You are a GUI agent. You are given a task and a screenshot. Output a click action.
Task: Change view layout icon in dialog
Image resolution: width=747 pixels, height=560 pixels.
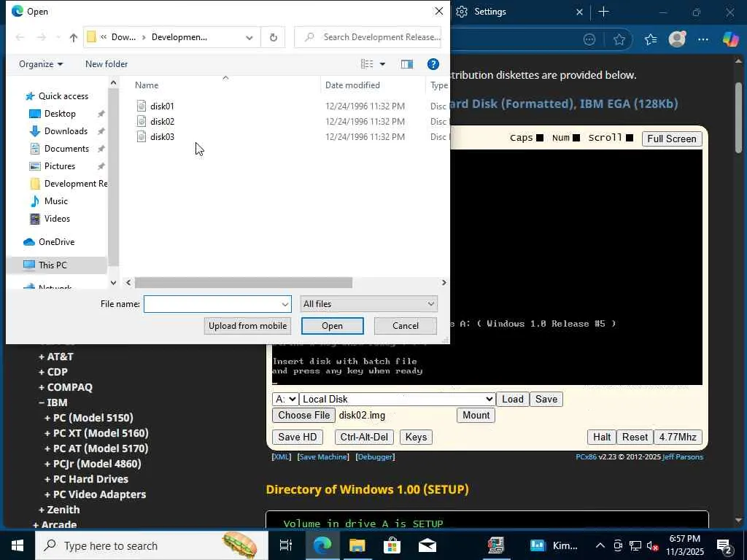[367, 64]
